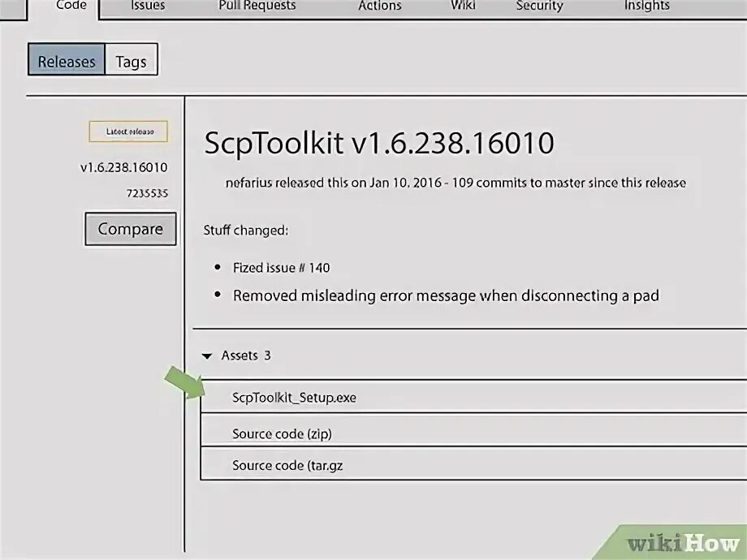Viewport: 747px width, 560px height.
Task: Click the 'Stuff changed:' text
Action: (246, 230)
